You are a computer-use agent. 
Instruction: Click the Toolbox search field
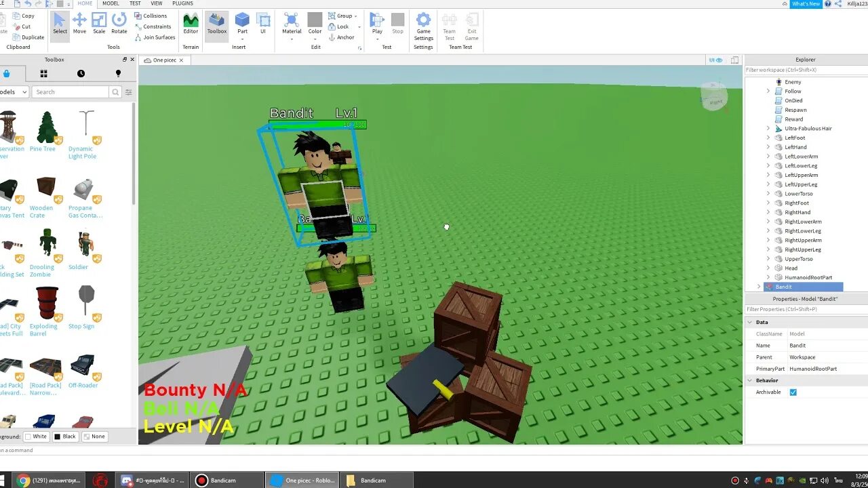[71, 92]
